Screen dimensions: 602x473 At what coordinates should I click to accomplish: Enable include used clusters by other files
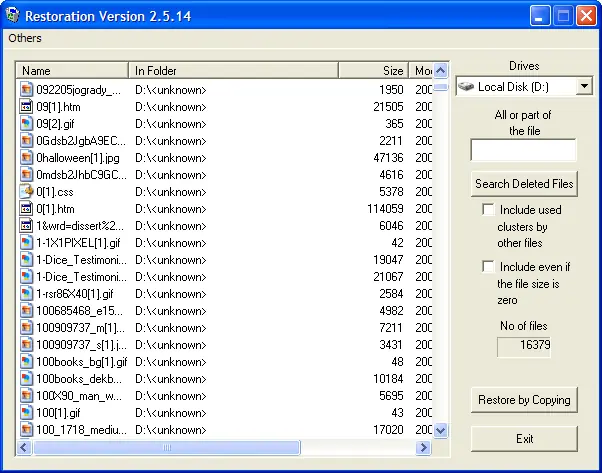tap(488, 210)
